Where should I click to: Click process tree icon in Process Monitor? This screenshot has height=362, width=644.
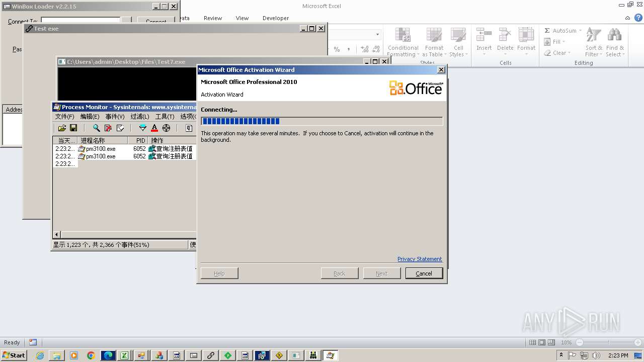[189, 128]
